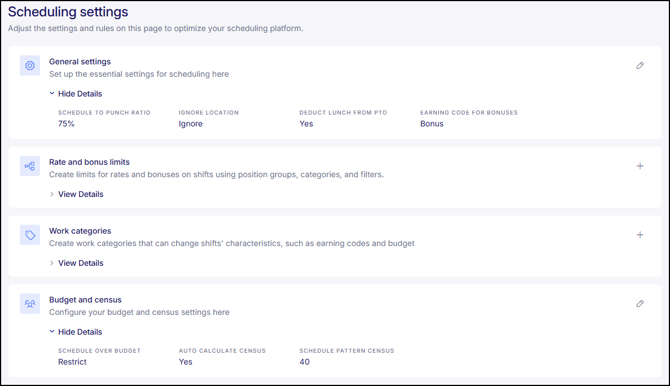
Task: Click 'Configure your budget and census settings' description
Action: click(x=139, y=312)
